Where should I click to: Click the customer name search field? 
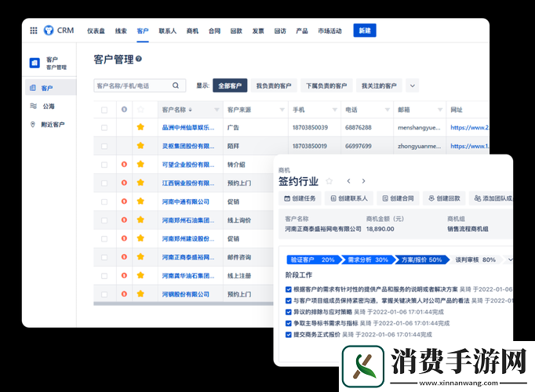coord(140,85)
